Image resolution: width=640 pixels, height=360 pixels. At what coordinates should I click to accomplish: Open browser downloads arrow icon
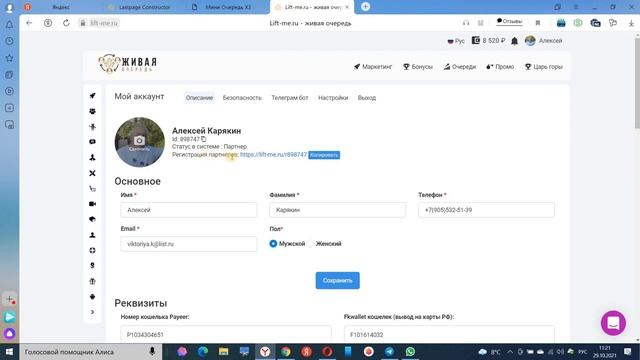[631, 23]
